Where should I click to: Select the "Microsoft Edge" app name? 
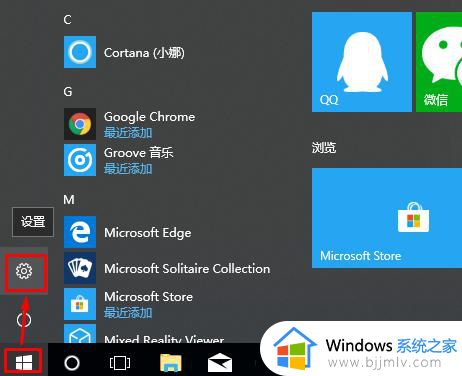click(x=148, y=233)
